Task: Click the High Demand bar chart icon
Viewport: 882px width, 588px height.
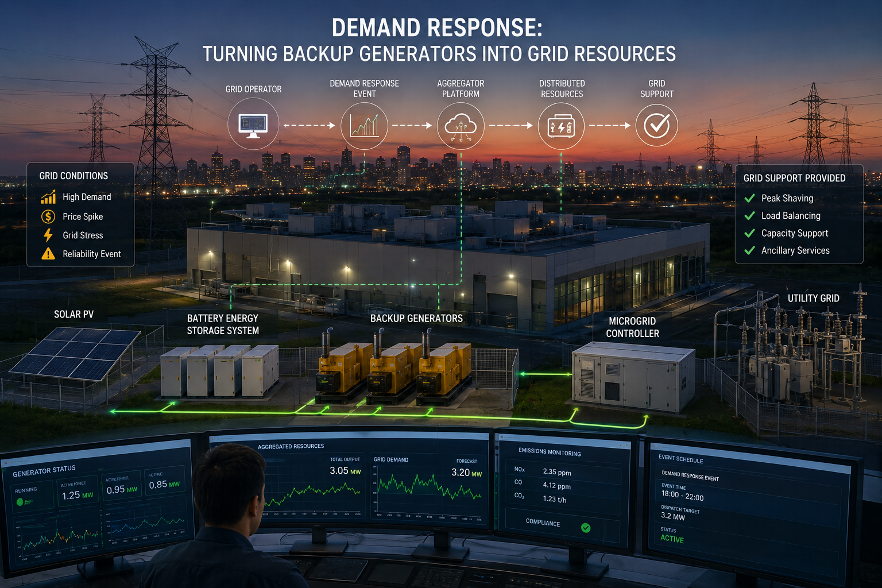Action: tap(48, 197)
